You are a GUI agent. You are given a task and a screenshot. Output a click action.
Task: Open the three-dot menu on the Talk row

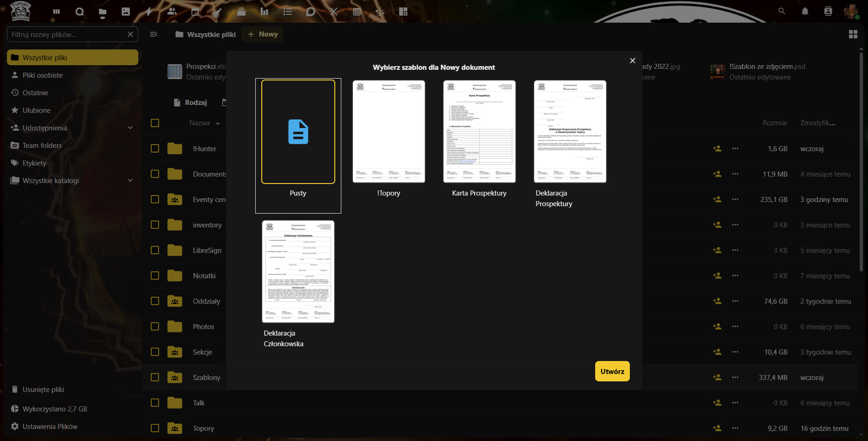point(735,403)
